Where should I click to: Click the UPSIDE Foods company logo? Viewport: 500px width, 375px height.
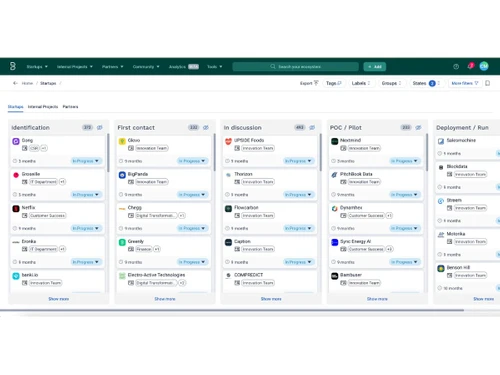pos(228,141)
